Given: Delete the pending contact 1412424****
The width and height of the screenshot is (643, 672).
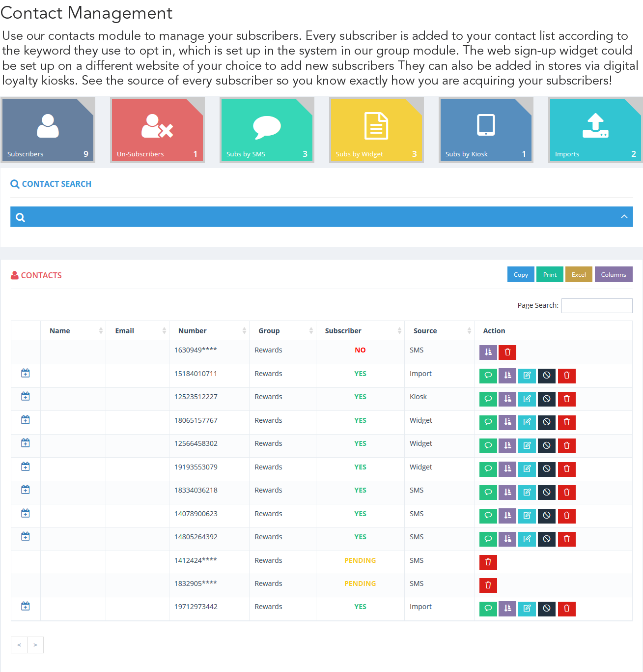Looking at the screenshot, I should (488, 562).
